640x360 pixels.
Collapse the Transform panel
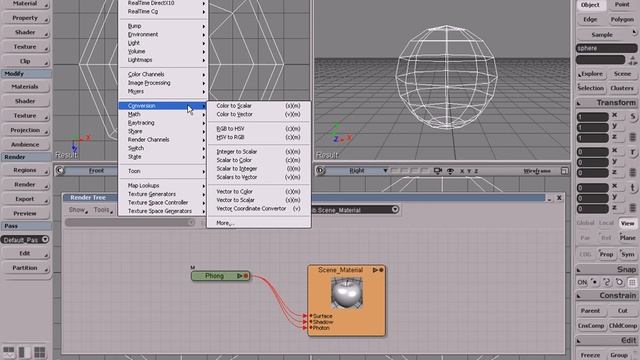579,103
